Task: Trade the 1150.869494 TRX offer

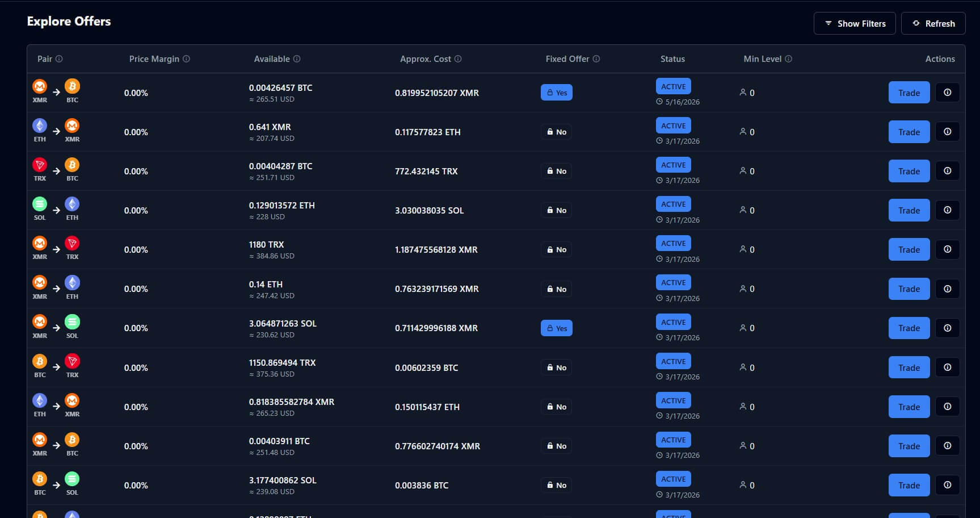Action: [909, 367]
